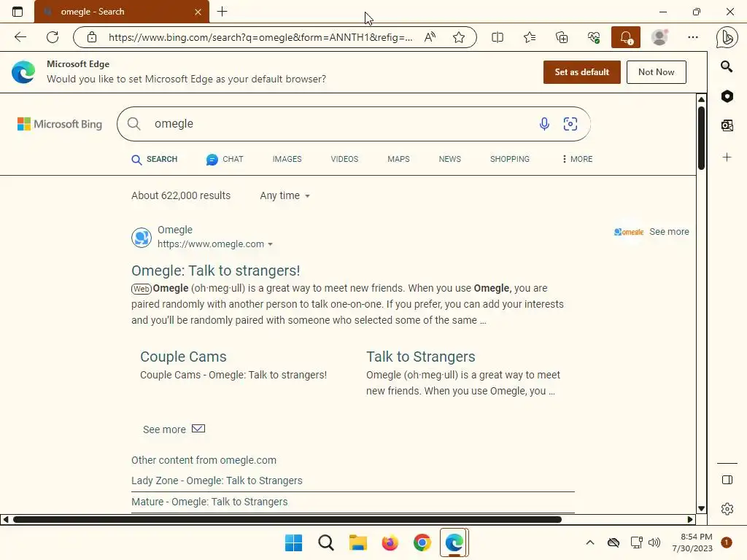
Task: Open Edge Settings and more menu
Action: point(693,37)
